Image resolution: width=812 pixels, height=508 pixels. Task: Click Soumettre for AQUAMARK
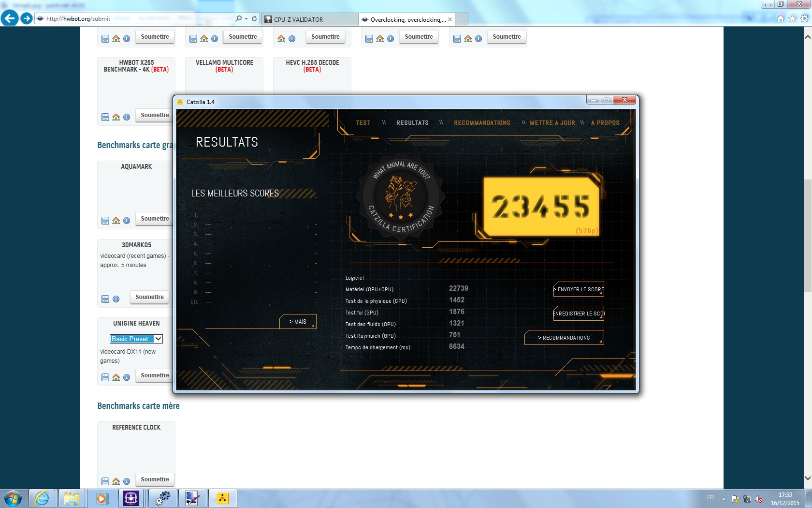click(155, 219)
